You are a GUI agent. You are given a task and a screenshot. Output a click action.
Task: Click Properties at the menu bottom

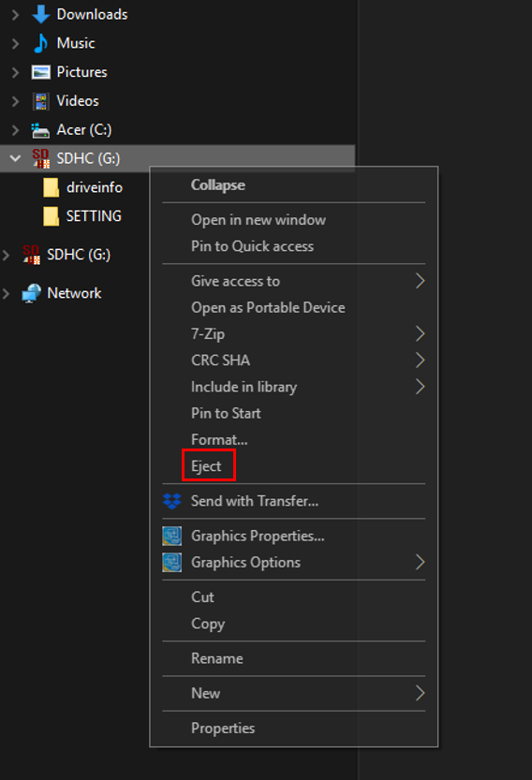coord(223,728)
